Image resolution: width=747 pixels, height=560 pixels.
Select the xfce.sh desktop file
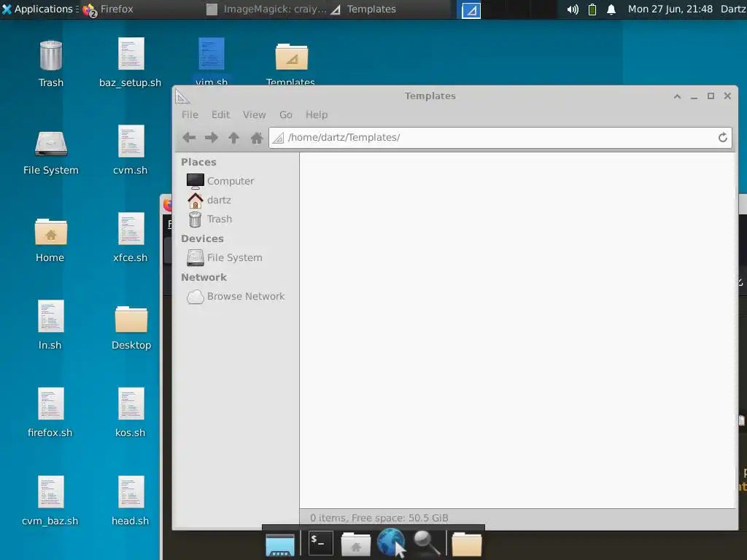131,238
